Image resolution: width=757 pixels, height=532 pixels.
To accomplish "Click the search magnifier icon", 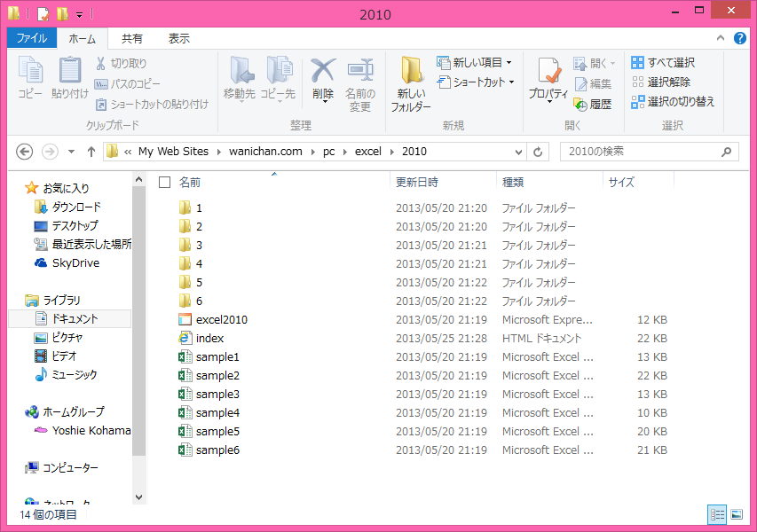I will point(726,152).
